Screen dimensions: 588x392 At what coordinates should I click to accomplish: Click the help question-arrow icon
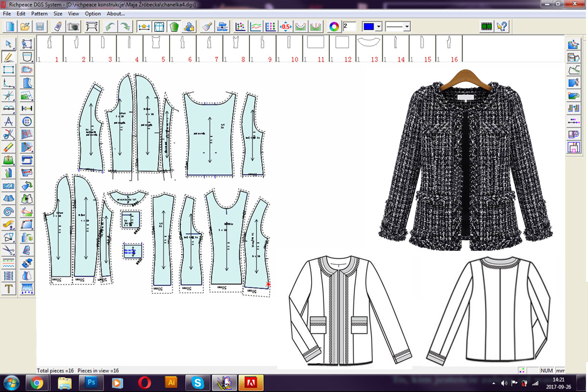point(502,26)
